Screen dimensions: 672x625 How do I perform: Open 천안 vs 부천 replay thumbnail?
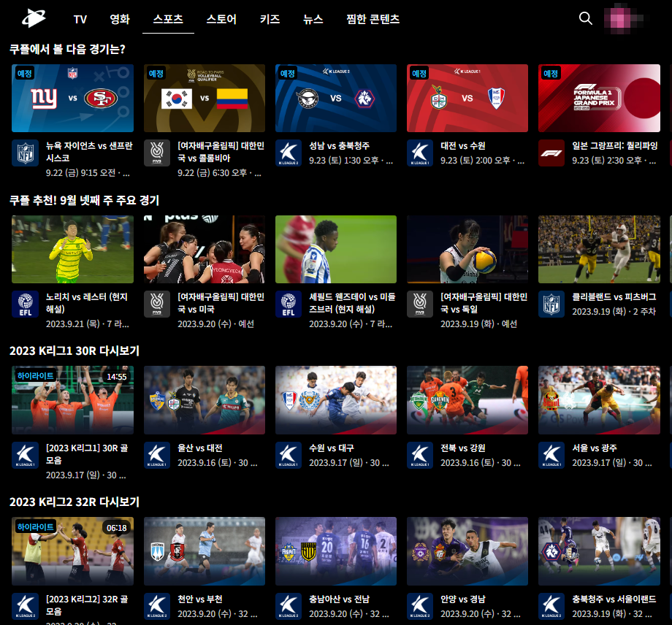click(x=205, y=551)
